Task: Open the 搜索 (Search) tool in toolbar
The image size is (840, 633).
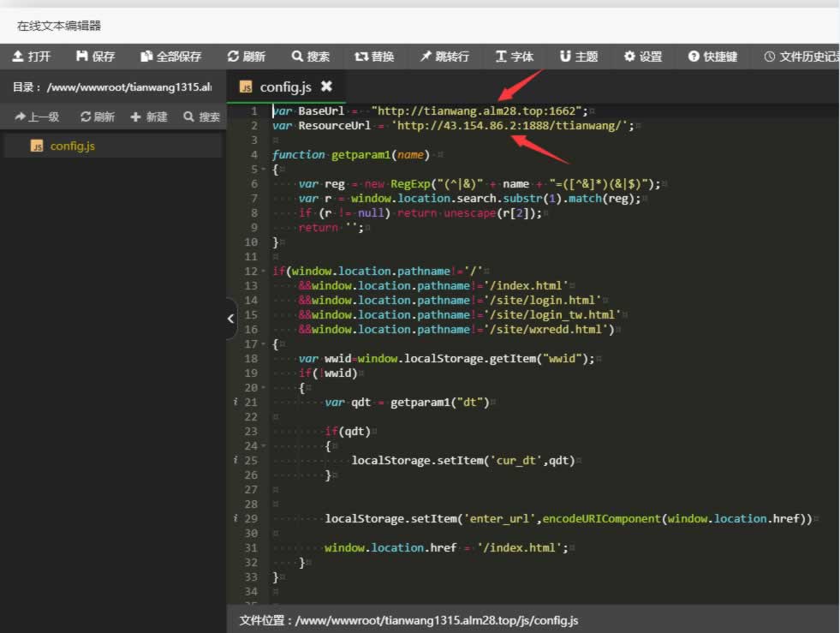Action: (x=311, y=57)
